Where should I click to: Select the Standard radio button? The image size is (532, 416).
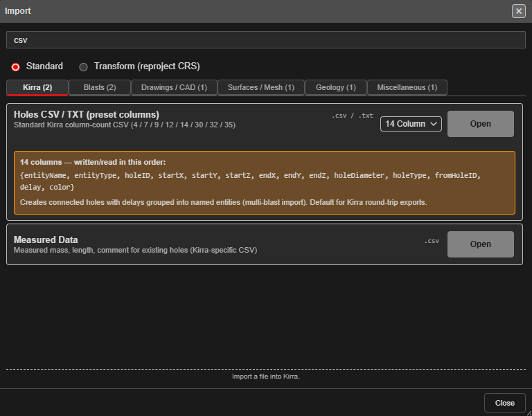tap(16, 66)
